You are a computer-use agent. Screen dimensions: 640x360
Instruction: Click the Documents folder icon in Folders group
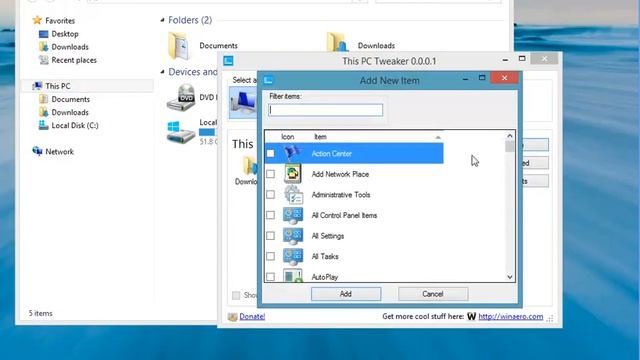click(178, 45)
